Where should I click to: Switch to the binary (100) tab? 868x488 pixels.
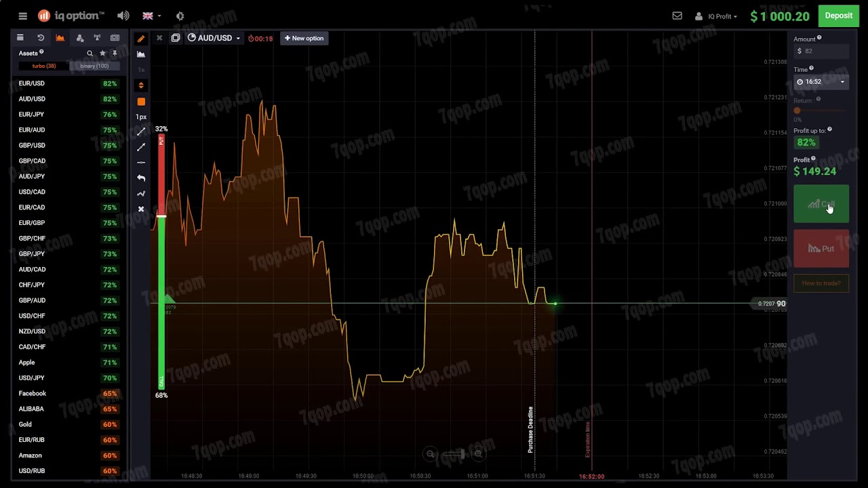click(94, 66)
